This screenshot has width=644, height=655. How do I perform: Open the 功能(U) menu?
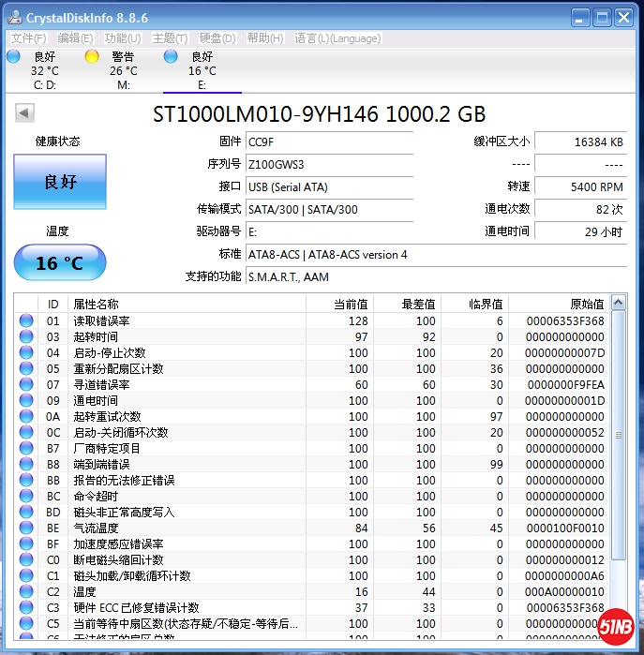pos(123,38)
